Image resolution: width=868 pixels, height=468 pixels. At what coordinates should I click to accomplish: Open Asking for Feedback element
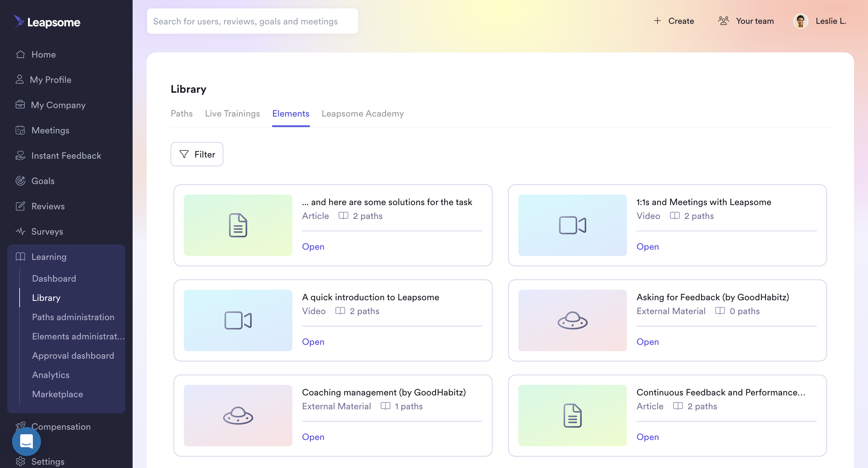[x=647, y=342]
